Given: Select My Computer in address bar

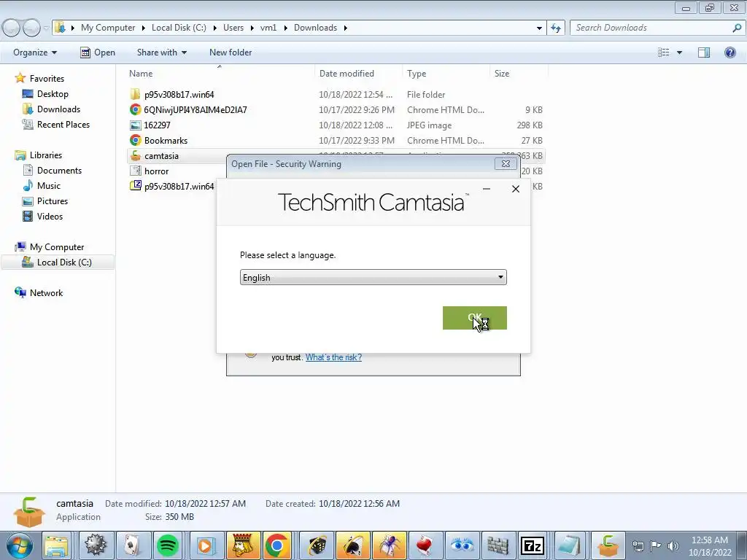Looking at the screenshot, I should click(x=108, y=28).
